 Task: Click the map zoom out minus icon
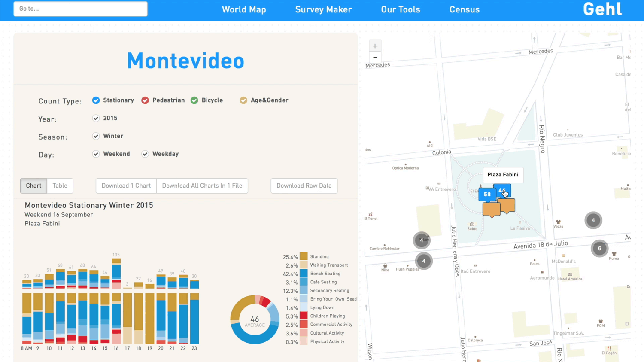pos(375,58)
